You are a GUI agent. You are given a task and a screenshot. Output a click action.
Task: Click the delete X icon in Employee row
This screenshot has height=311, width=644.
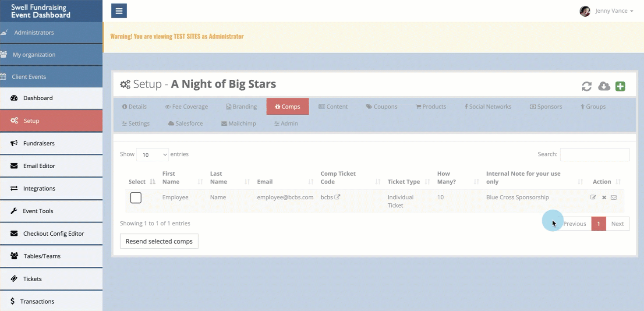(604, 198)
